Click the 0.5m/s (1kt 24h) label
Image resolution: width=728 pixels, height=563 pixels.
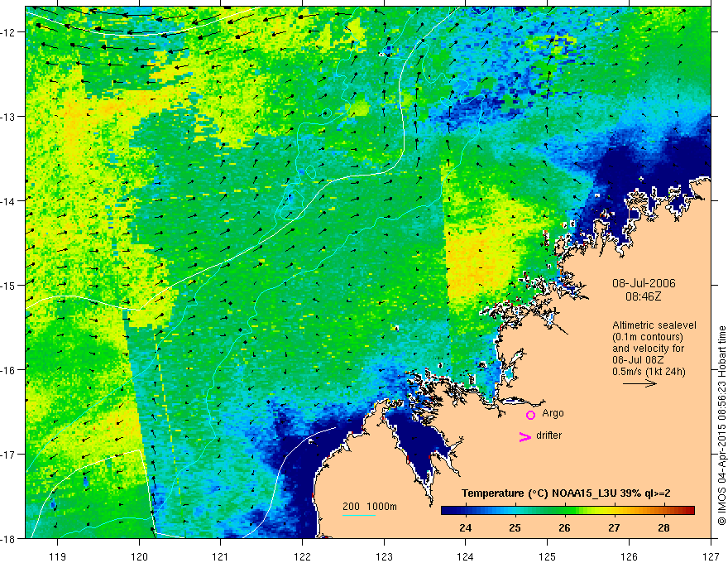click(649, 372)
